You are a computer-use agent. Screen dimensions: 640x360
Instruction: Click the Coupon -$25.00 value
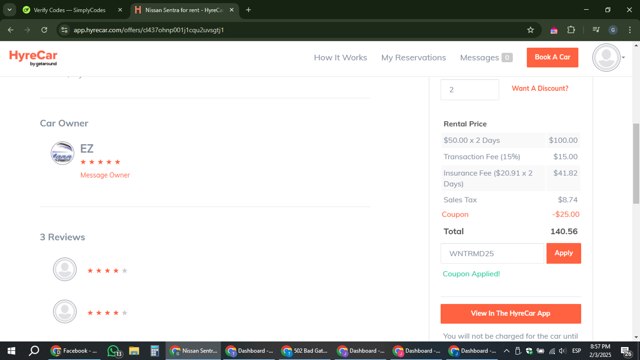click(565, 214)
